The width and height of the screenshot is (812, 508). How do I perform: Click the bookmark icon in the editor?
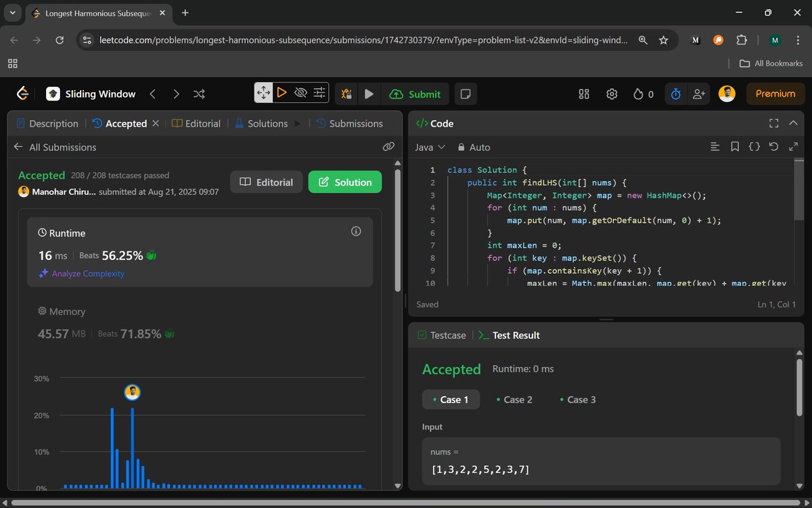click(x=735, y=146)
